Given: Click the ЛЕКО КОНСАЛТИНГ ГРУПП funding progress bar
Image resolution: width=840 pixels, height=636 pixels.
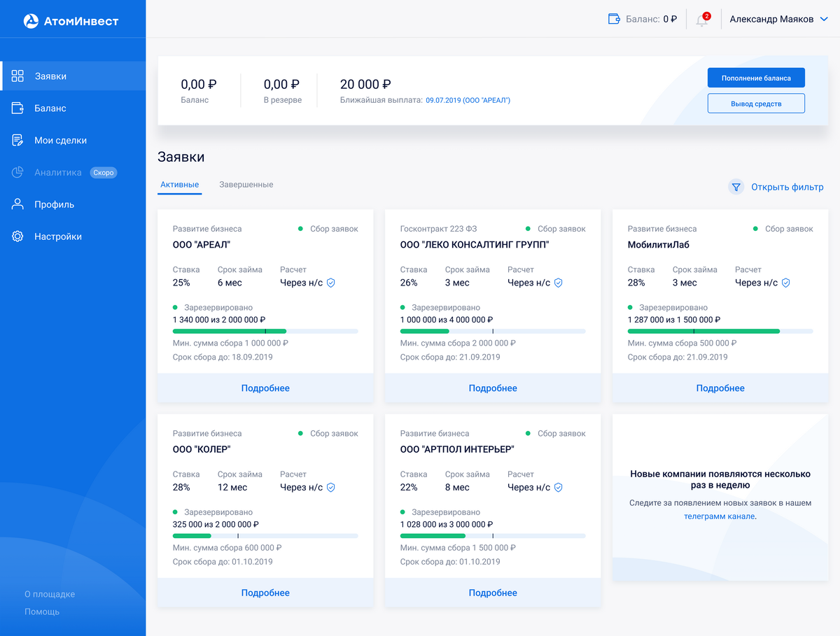Looking at the screenshot, I should pyautogui.click(x=493, y=331).
